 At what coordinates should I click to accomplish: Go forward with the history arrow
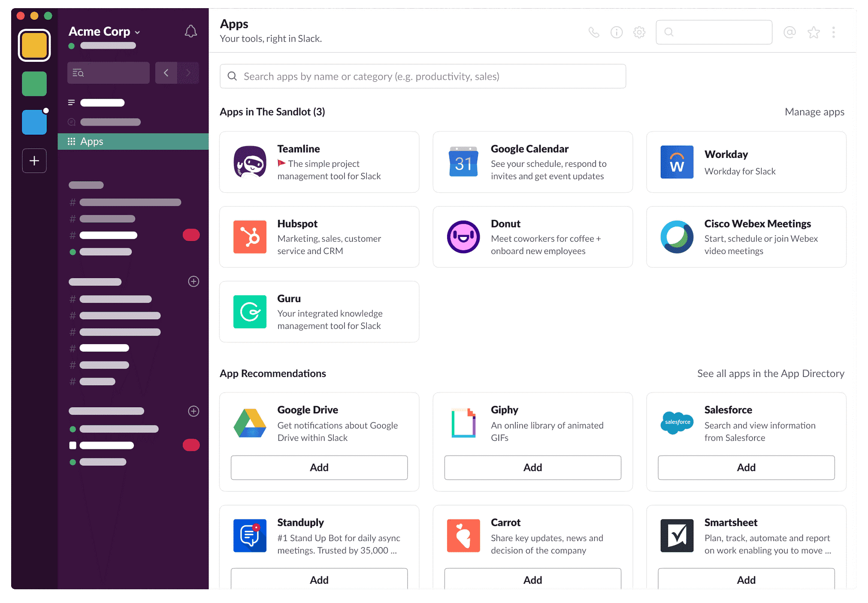188,73
